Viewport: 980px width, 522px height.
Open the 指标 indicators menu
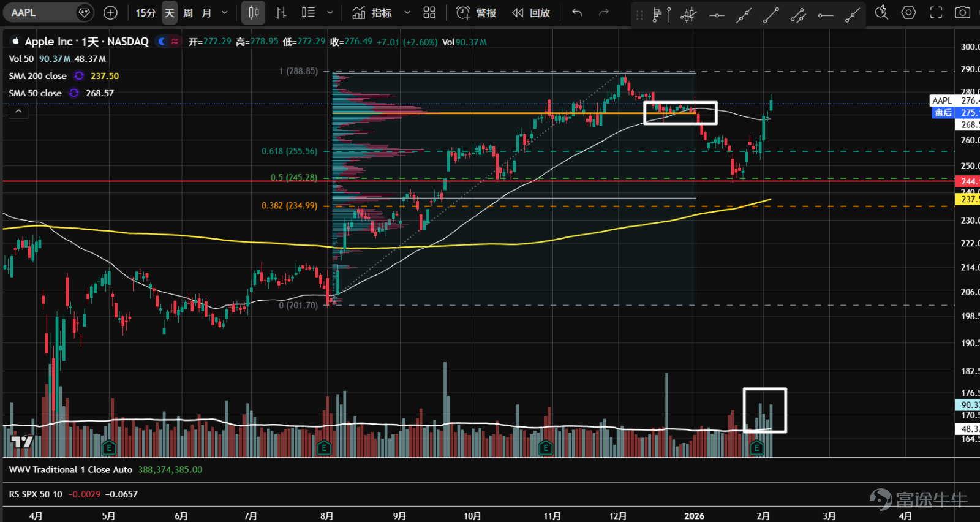(x=372, y=13)
